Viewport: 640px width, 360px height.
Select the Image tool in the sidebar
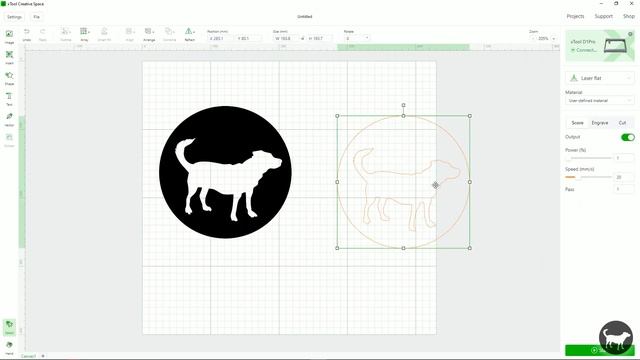pos(9,36)
